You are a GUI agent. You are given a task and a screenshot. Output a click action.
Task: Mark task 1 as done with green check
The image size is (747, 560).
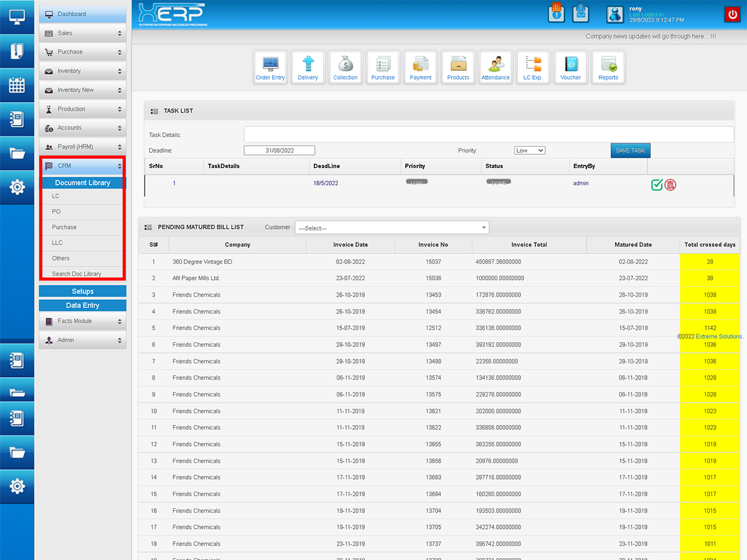pos(657,184)
